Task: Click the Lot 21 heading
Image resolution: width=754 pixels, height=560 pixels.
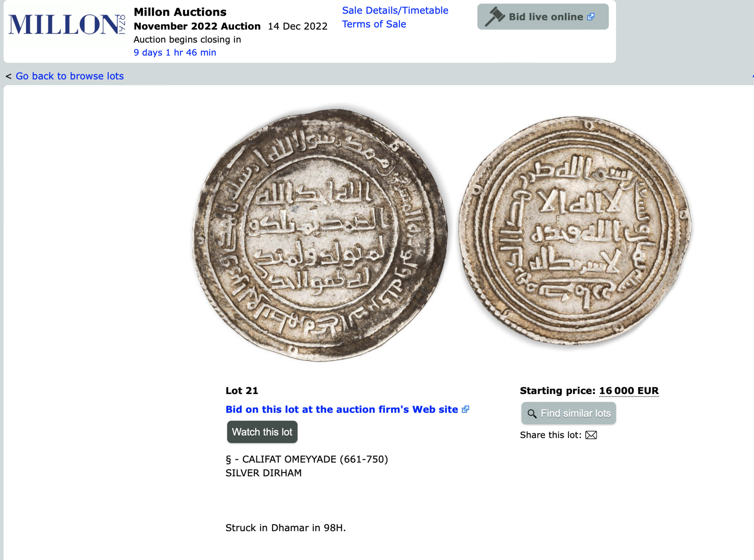Action: 242,390
